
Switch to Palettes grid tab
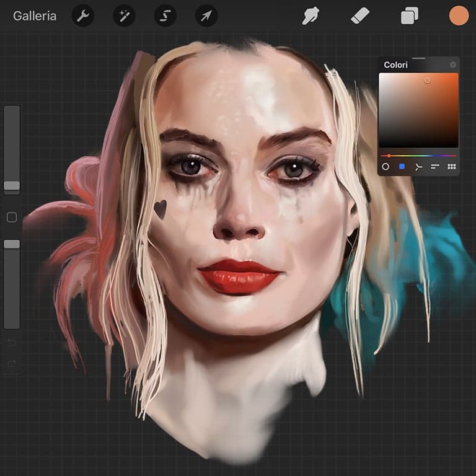tap(452, 166)
